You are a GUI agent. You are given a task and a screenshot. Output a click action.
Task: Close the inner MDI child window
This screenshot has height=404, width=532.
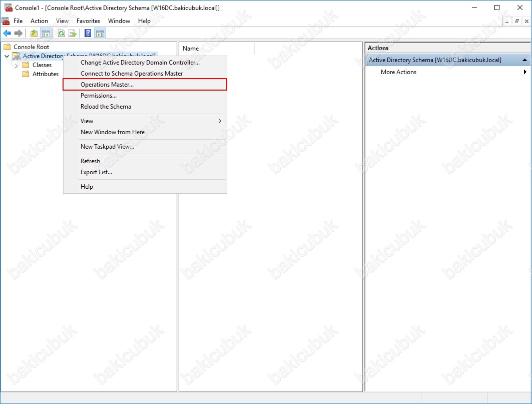click(526, 21)
